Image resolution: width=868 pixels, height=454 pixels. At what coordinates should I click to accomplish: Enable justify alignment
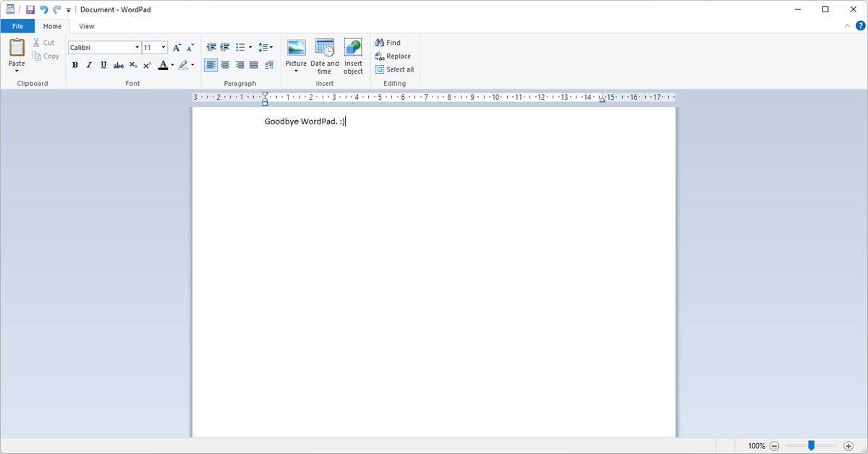253,65
